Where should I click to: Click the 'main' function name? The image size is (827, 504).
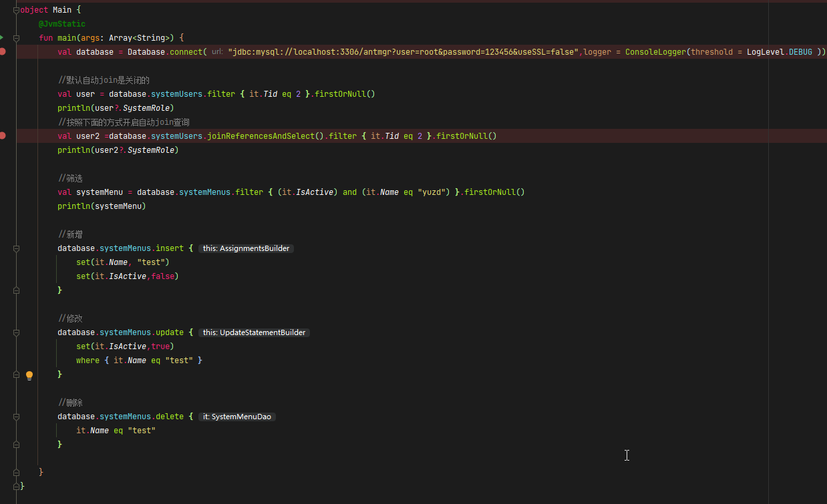coord(67,38)
